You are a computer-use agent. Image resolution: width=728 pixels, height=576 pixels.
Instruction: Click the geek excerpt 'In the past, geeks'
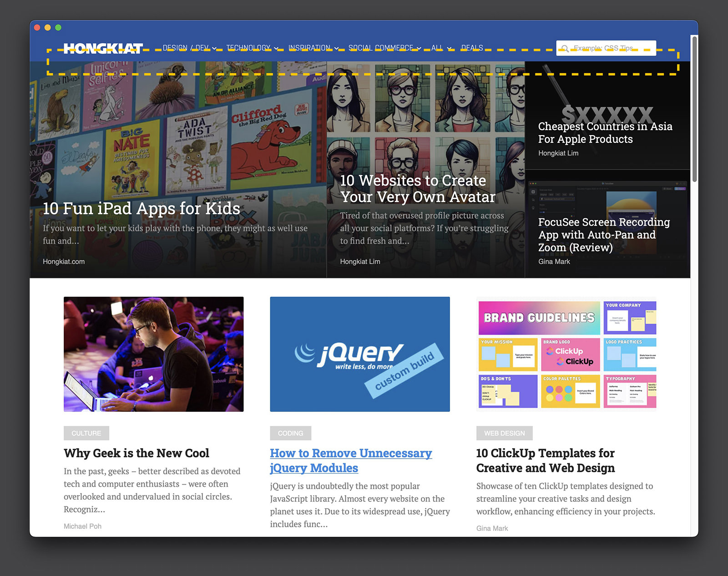coord(152,490)
